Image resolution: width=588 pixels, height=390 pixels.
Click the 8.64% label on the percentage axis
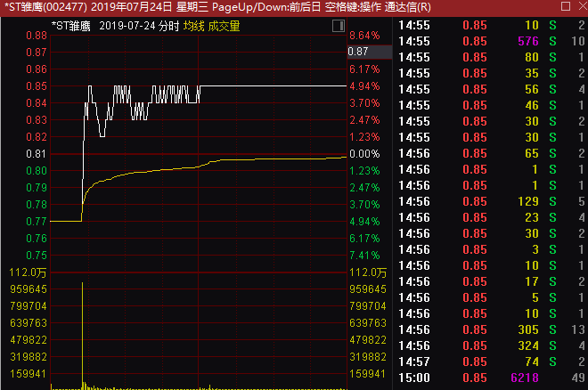pos(364,36)
